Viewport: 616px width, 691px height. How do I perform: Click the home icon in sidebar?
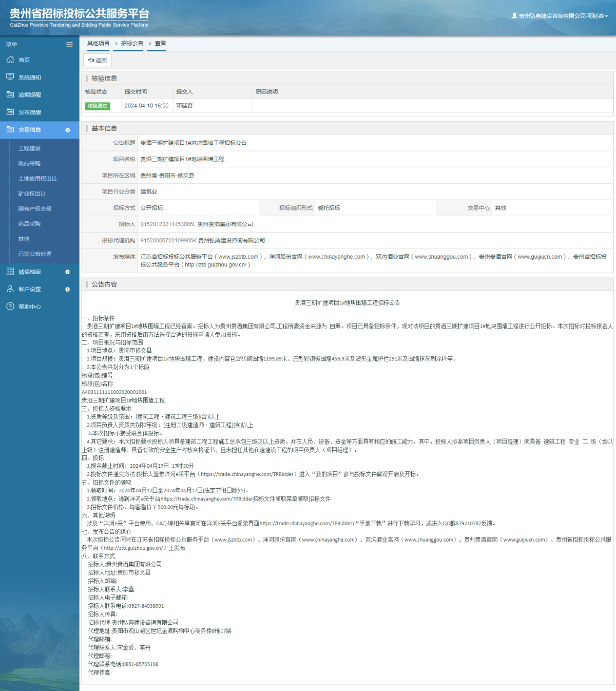tap(10, 60)
